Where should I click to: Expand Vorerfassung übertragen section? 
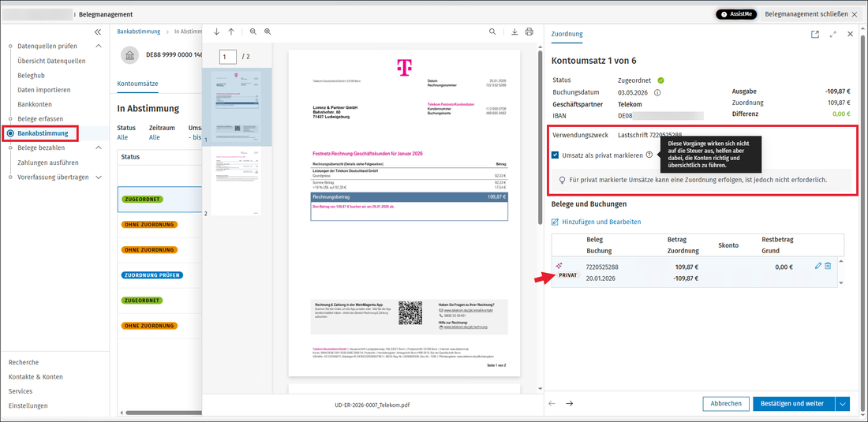coord(99,177)
